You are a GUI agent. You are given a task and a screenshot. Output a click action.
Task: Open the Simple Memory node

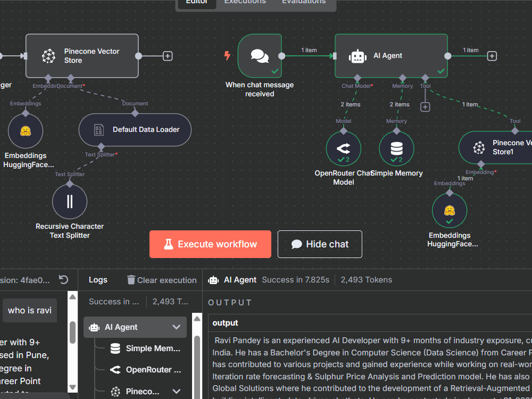396,148
